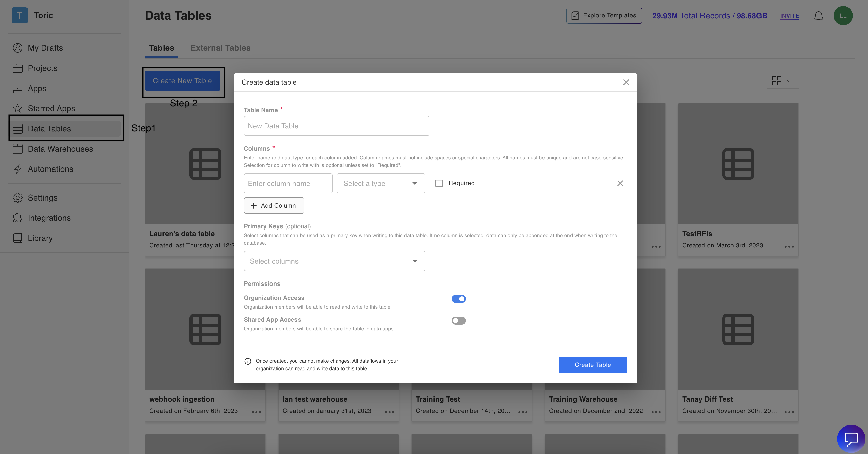The width and height of the screenshot is (868, 454).
Task: Open the LL user avatar menu
Action: (x=843, y=15)
